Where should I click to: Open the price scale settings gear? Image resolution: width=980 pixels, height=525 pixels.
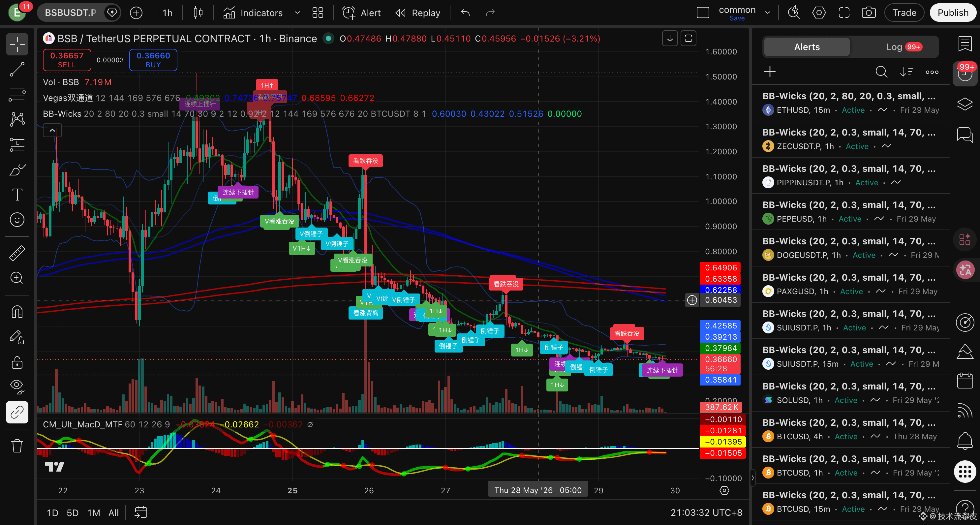pos(724,491)
